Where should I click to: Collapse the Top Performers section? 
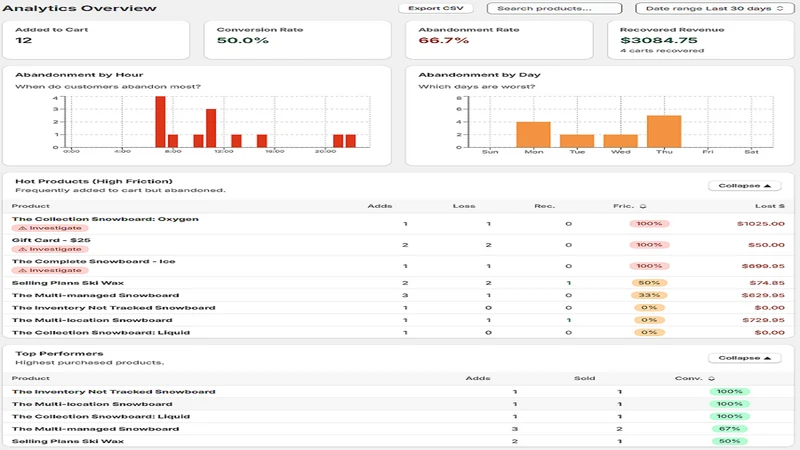744,358
